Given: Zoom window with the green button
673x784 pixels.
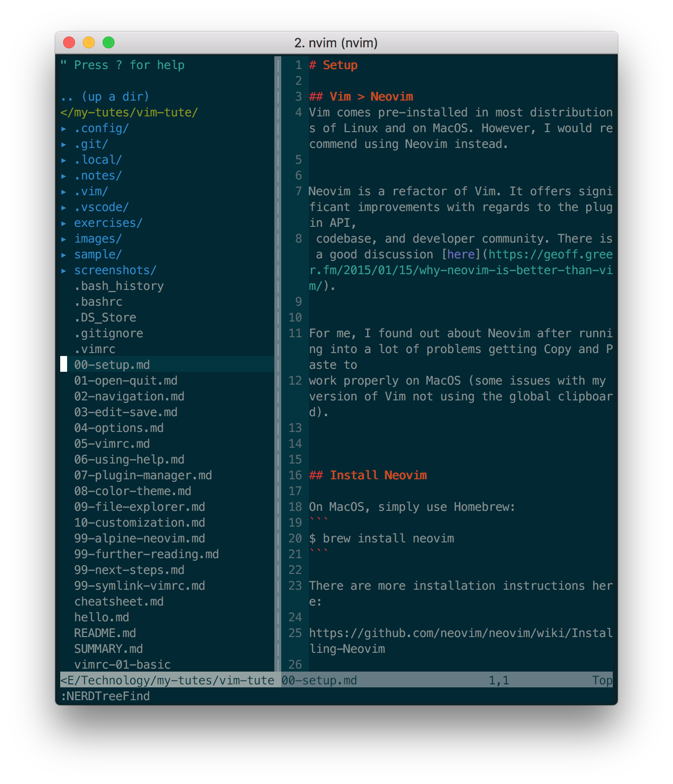Looking at the screenshot, I should point(109,42).
